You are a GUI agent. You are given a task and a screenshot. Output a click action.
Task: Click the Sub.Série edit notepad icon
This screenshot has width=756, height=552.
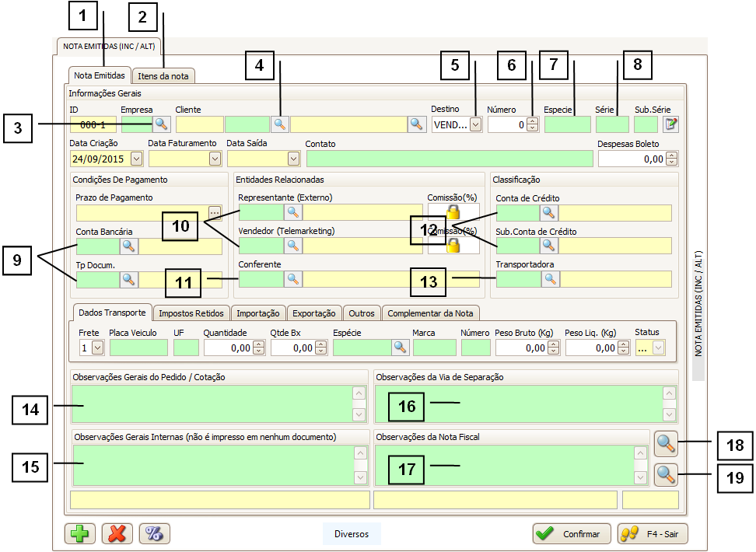click(670, 123)
